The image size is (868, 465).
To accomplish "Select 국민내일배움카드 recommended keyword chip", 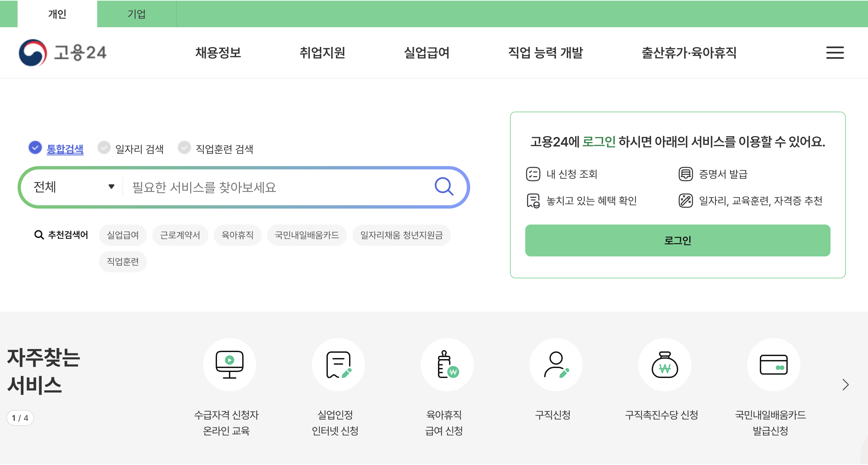I will coord(307,235).
